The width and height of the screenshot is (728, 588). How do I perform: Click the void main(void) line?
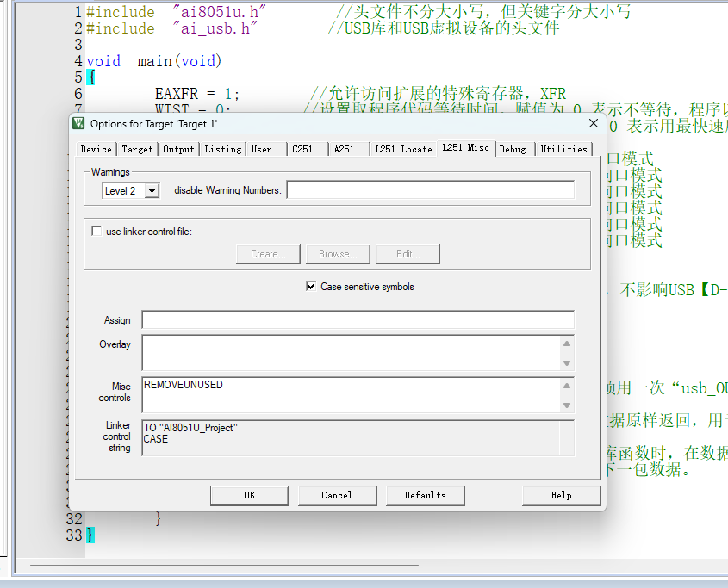pos(154,61)
